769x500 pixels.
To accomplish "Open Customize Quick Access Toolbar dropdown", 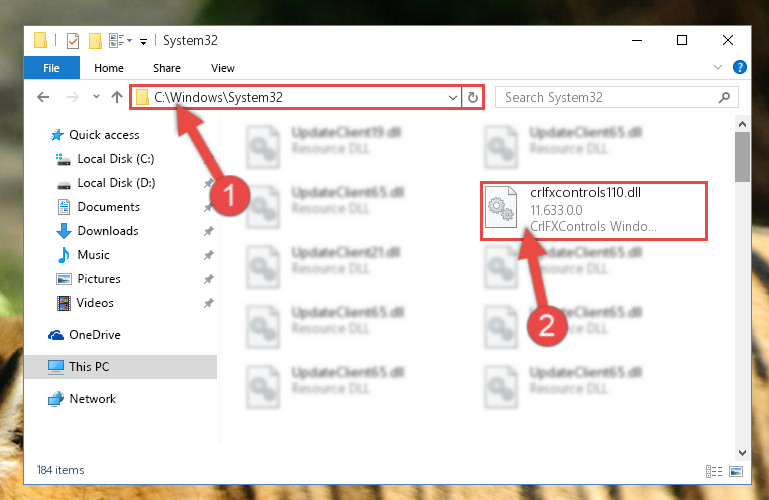I will [143, 42].
